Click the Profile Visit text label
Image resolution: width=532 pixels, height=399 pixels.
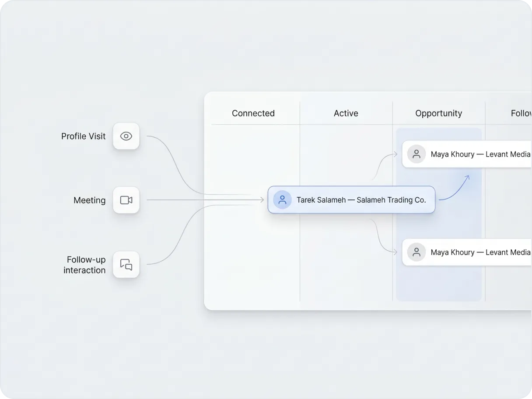(x=83, y=136)
